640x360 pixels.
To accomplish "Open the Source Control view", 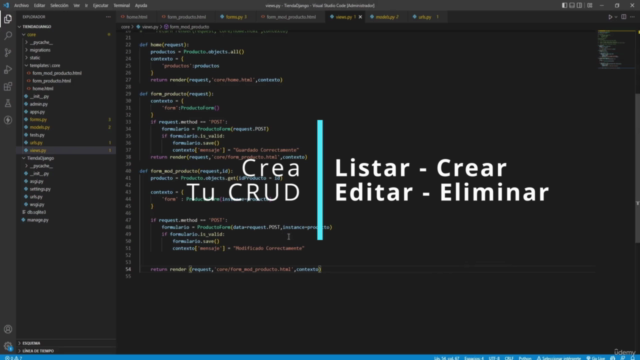I will point(8,52).
